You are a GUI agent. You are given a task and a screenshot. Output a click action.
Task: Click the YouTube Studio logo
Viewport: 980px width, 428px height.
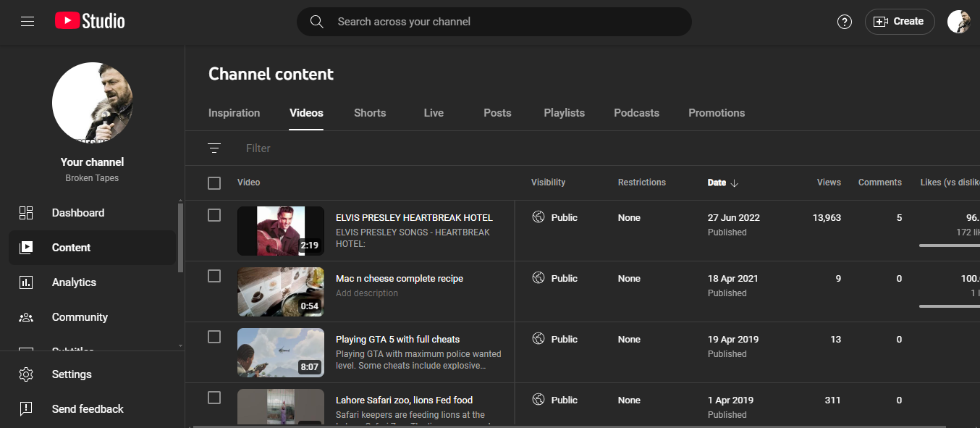click(90, 22)
